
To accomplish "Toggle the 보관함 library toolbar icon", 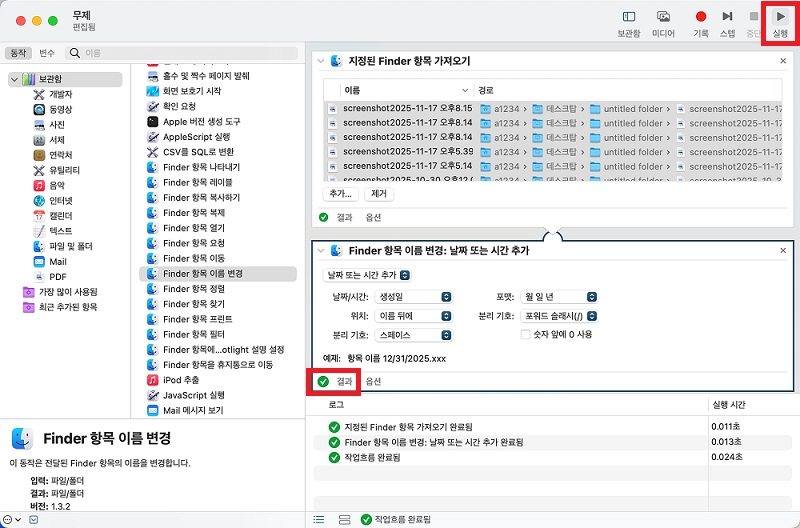I will [x=629, y=23].
